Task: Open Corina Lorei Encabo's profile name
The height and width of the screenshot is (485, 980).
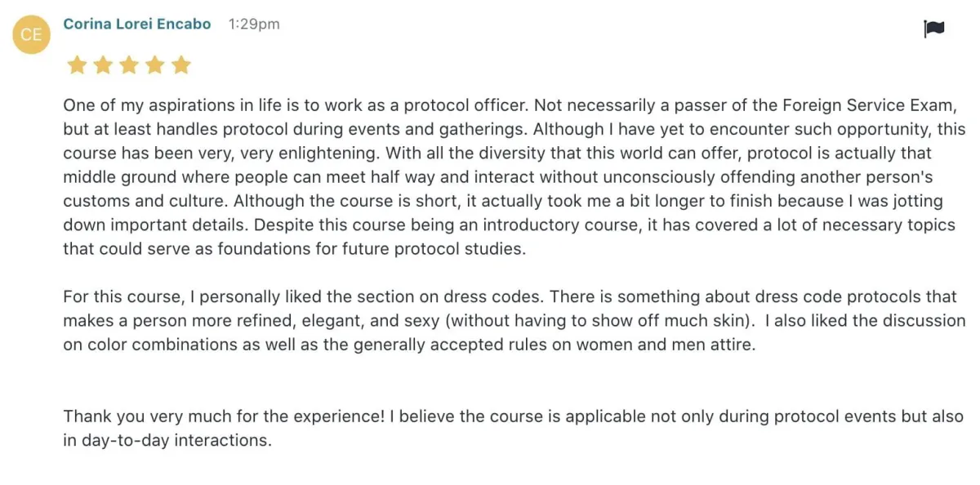Action: click(x=137, y=24)
